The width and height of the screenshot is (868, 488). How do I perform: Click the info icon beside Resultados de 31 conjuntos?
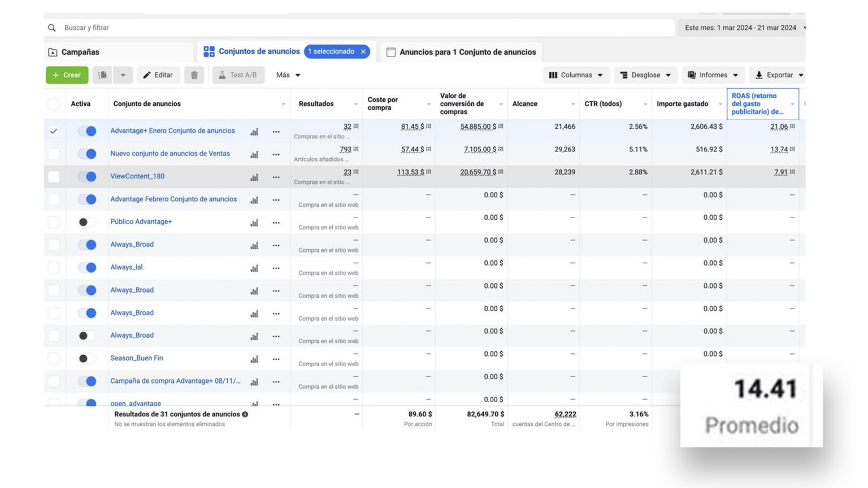(x=245, y=414)
